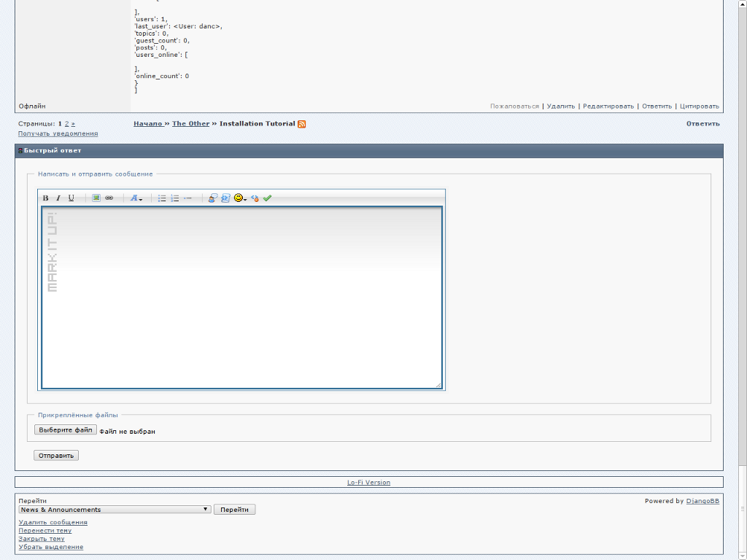The width and height of the screenshot is (747, 560).
Task: Open the smiley emoticons dropdown
Action: click(x=240, y=198)
